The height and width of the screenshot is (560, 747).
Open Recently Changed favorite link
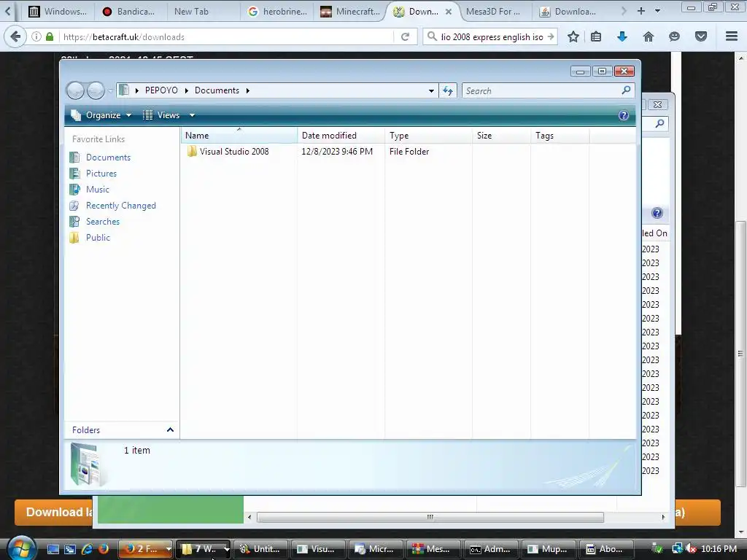tap(120, 206)
